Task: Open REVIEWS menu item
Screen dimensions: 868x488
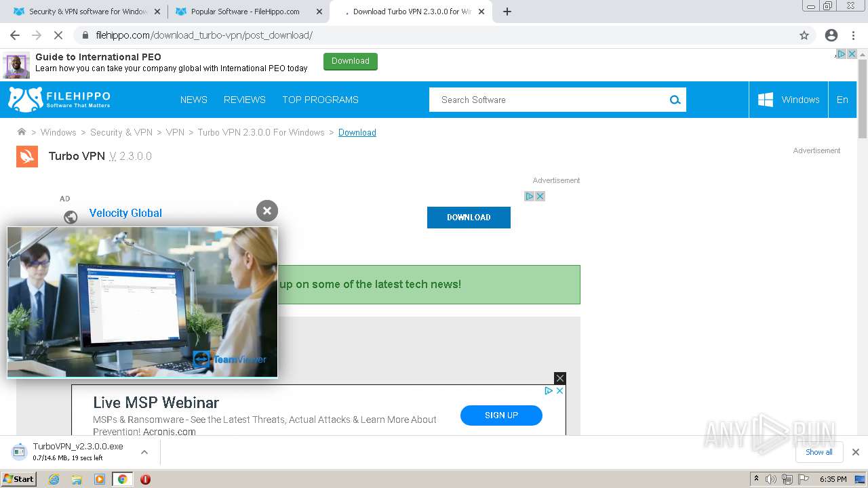Action: pyautogui.click(x=245, y=100)
